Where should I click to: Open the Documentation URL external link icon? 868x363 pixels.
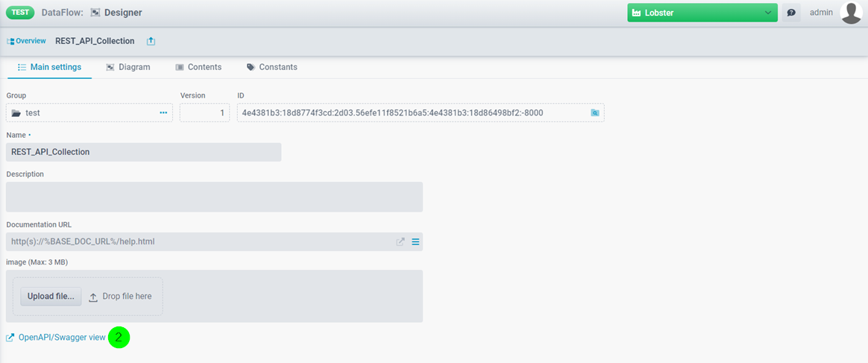click(400, 242)
